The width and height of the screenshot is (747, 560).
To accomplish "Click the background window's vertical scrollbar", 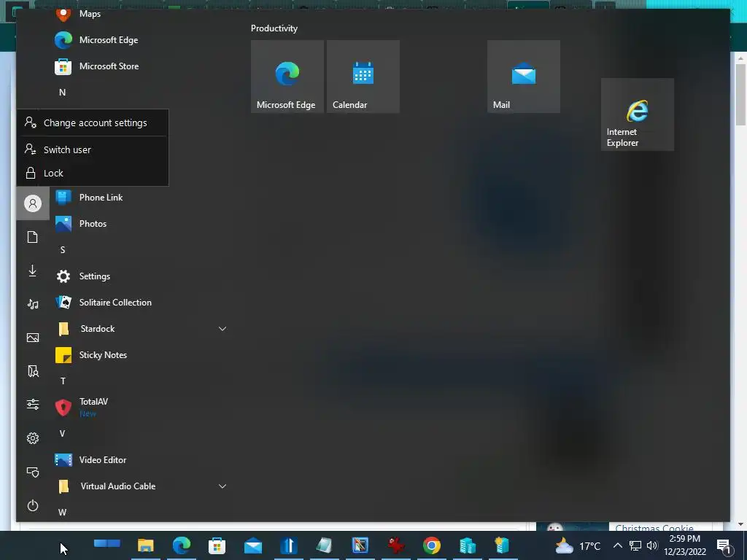I will pos(740,95).
